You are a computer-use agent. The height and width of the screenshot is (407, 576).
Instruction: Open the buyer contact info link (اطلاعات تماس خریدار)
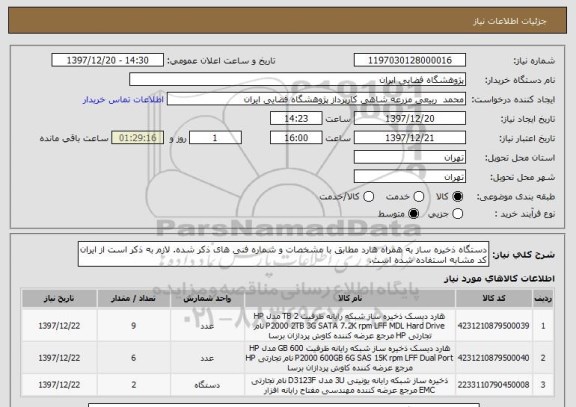pos(123,100)
